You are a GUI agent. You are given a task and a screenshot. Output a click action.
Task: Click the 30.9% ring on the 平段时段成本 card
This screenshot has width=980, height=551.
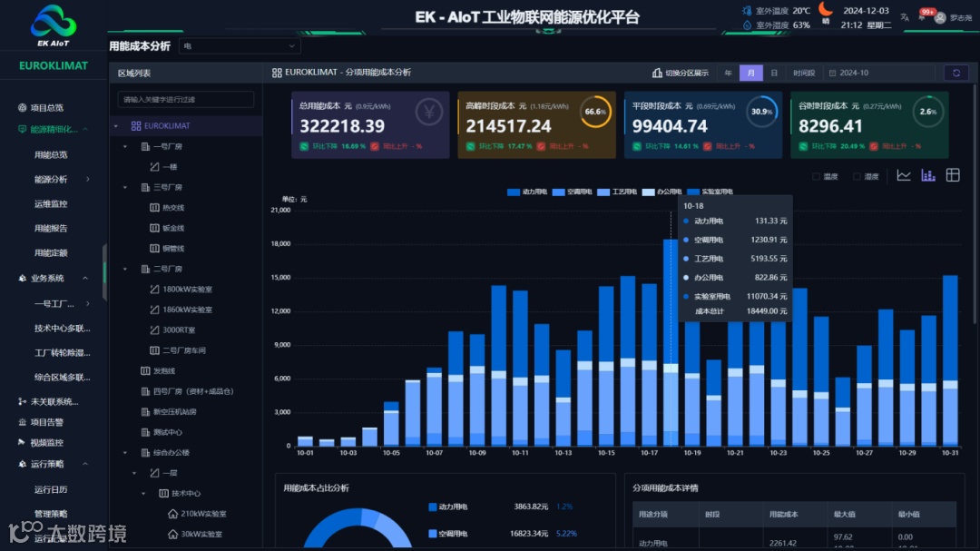coord(761,112)
